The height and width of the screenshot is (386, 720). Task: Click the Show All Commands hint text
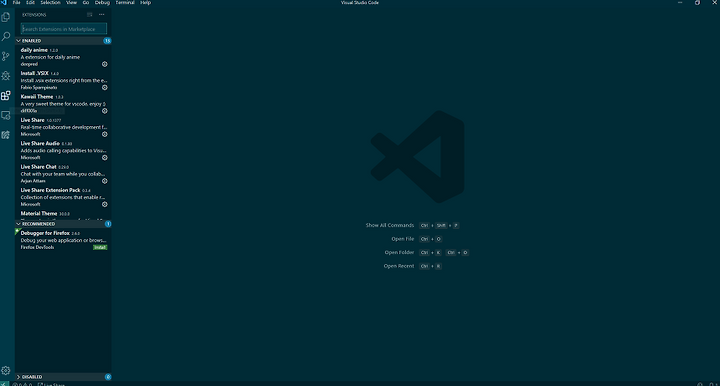(390, 225)
